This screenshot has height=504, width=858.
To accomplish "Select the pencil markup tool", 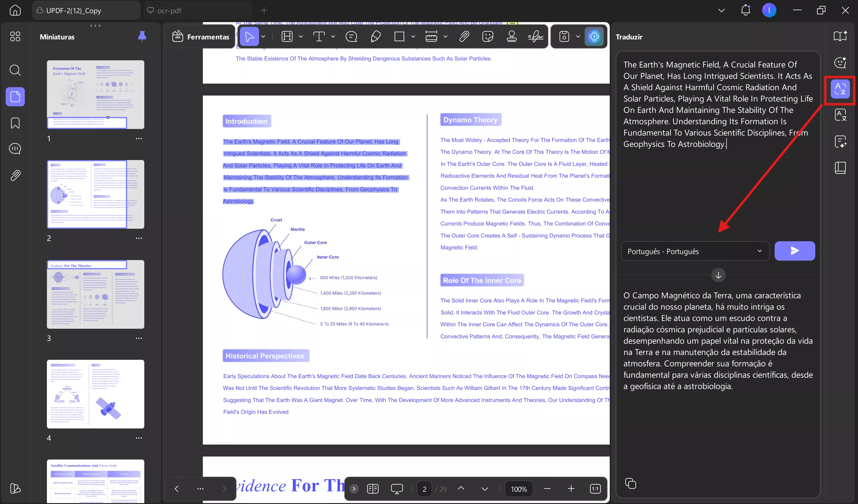I will point(376,36).
